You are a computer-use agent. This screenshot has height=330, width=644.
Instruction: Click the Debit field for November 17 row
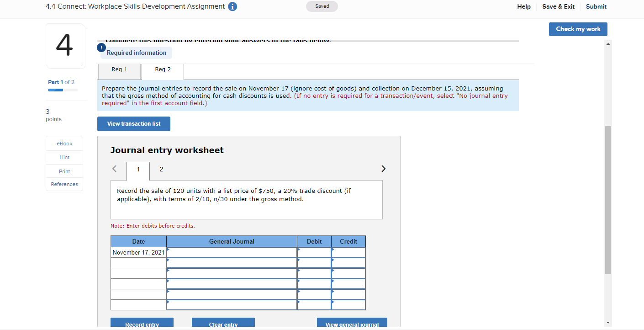(314, 252)
